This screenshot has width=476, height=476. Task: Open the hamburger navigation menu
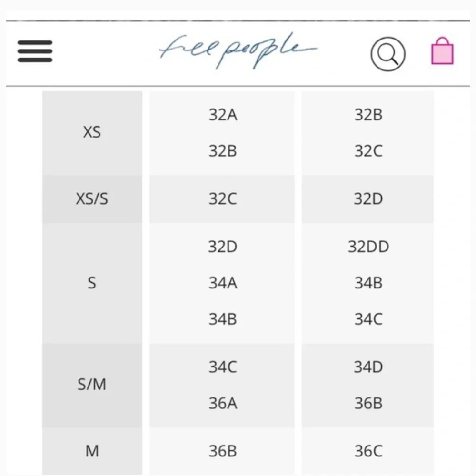[35, 51]
